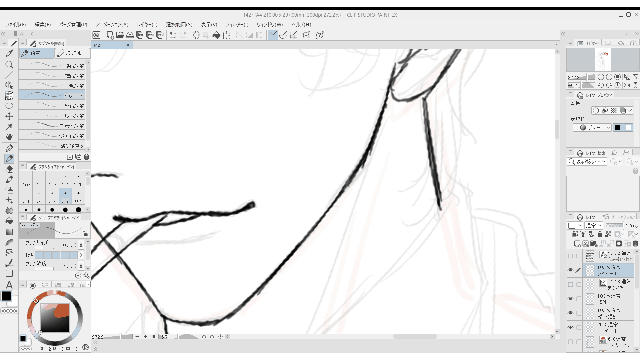Image resolution: width=640 pixels, height=360 pixels.
Task: Open the layer blending mode dropdown
Action: [x=594, y=225]
